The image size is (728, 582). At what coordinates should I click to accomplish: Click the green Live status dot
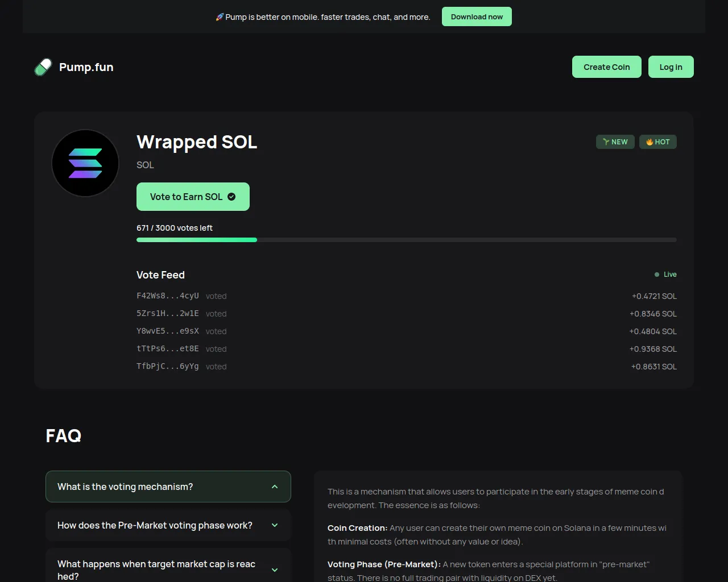[657, 275]
